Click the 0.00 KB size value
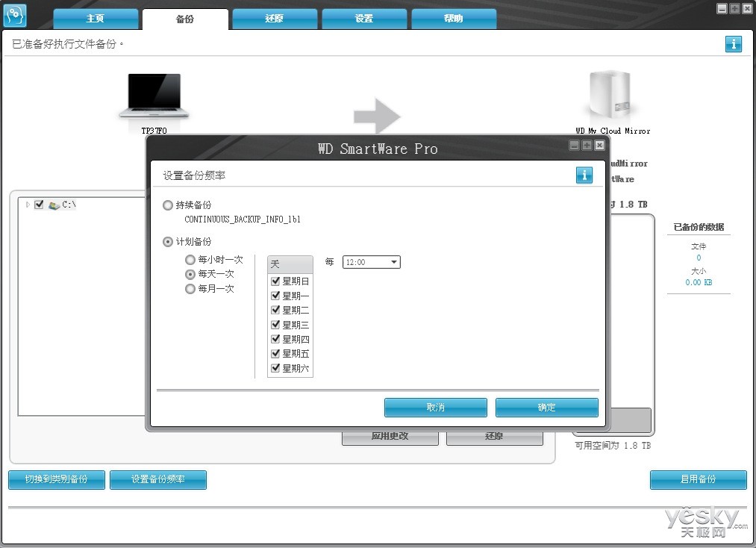Screen dimensions: 756x548 699,283
